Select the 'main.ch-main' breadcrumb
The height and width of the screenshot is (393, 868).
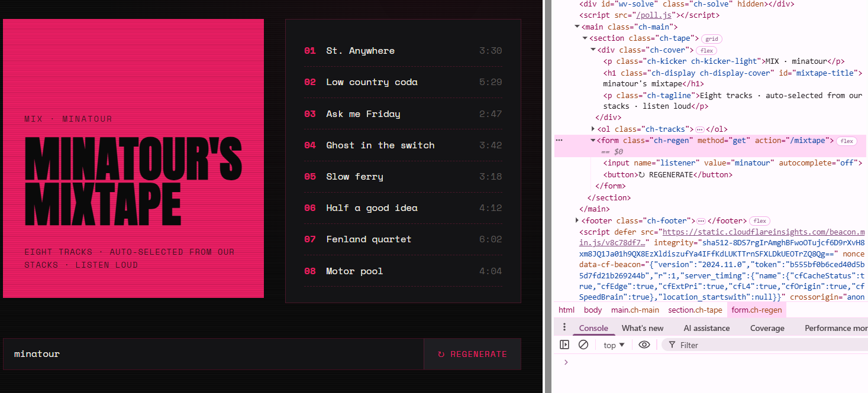635,310
